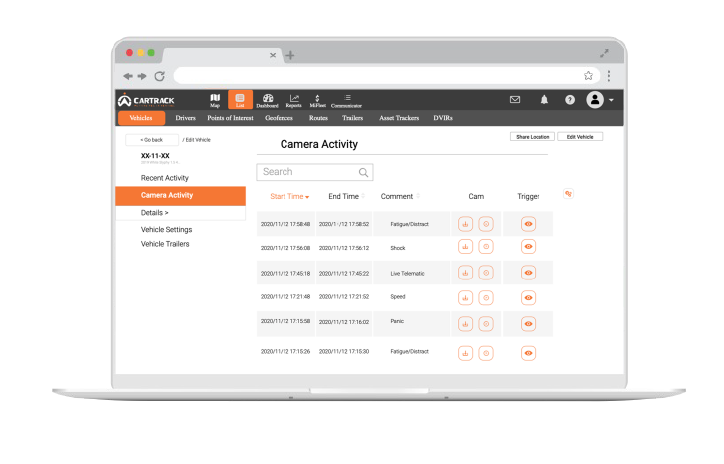Click round cam icon in 17:15:26 row
The width and height of the screenshot is (724, 464).
click(486, 353)
